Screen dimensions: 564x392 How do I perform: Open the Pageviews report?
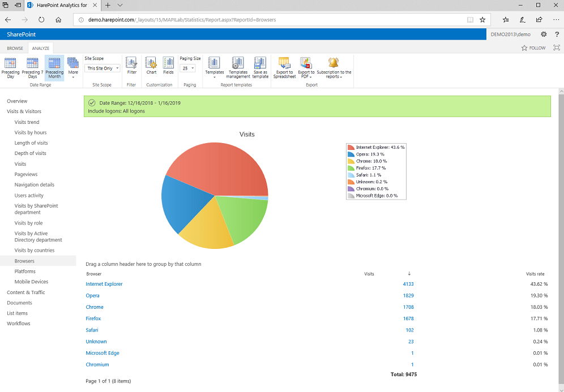(26, 174)
